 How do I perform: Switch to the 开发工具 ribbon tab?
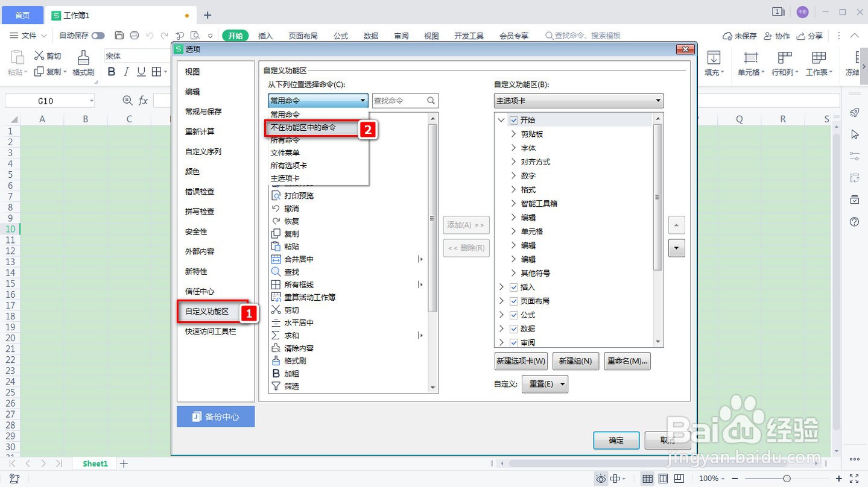point(468,36)
